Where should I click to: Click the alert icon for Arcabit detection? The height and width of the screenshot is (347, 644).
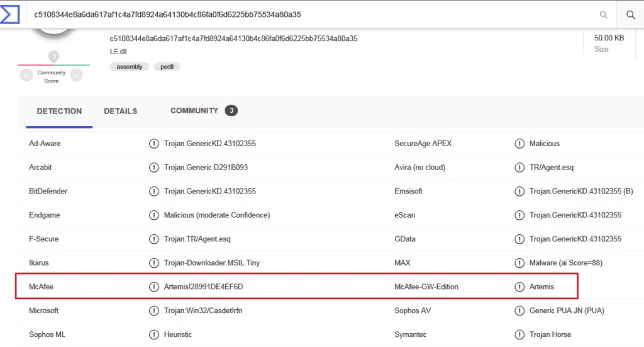click(153, 168)
